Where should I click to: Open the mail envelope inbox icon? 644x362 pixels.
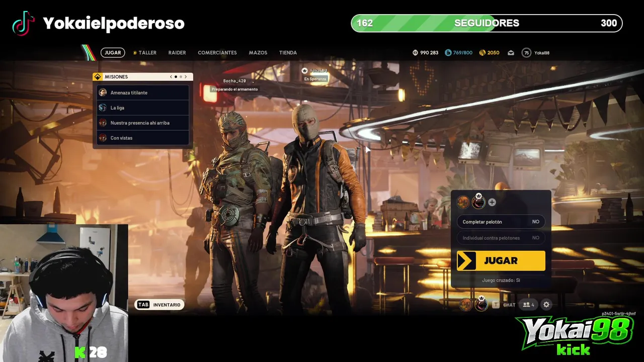coord(511,52)
